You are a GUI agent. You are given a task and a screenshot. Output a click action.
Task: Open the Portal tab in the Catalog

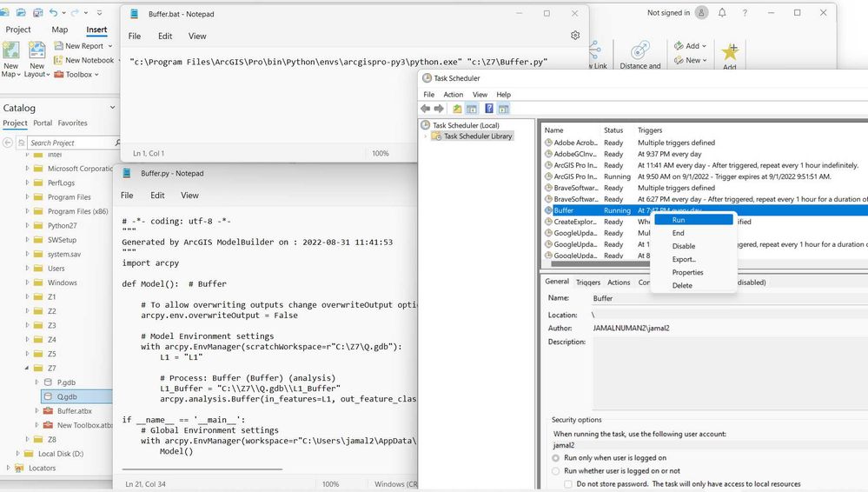[x=43, y=123]
